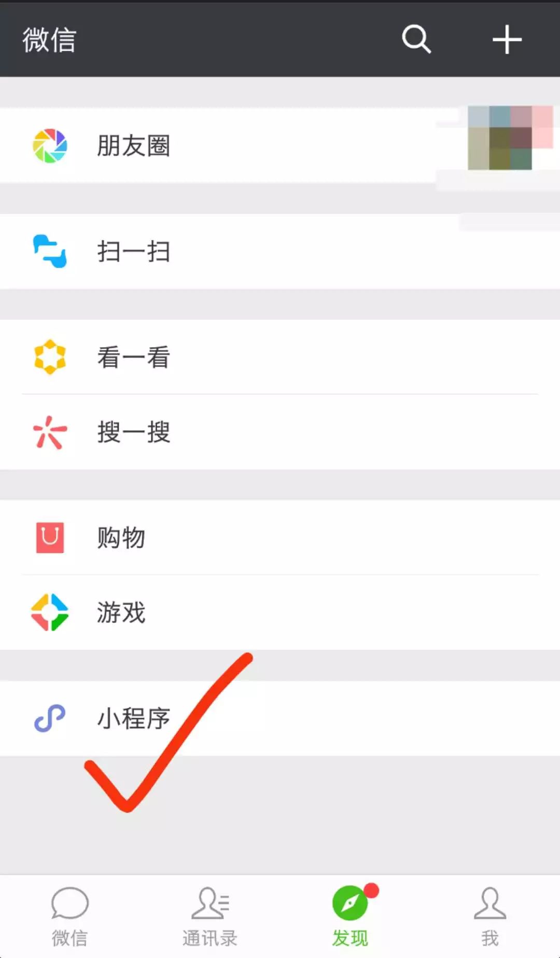
Task: Tap the red 购物 shopping bag icon
Action: click(50, 538)
